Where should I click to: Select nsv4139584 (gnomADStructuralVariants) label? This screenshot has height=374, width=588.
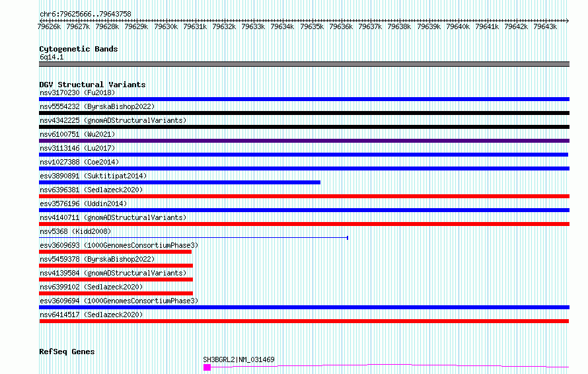[113, 273]
